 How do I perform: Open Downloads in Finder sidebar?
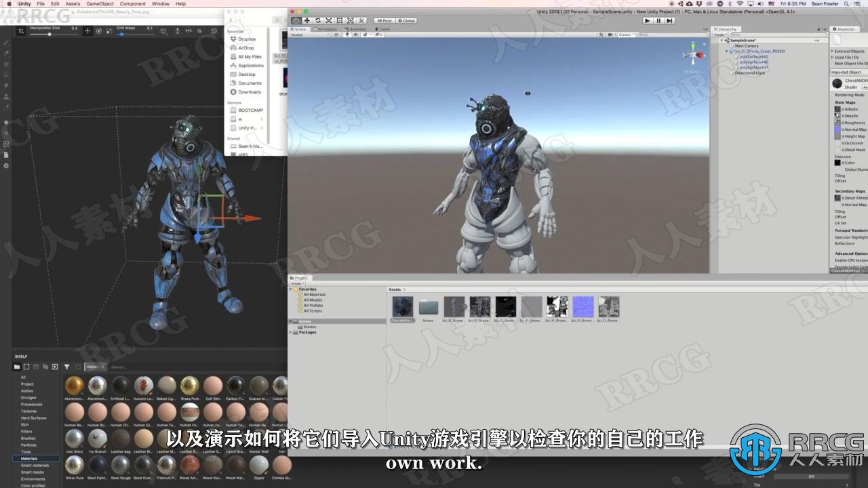pos(249,92)
